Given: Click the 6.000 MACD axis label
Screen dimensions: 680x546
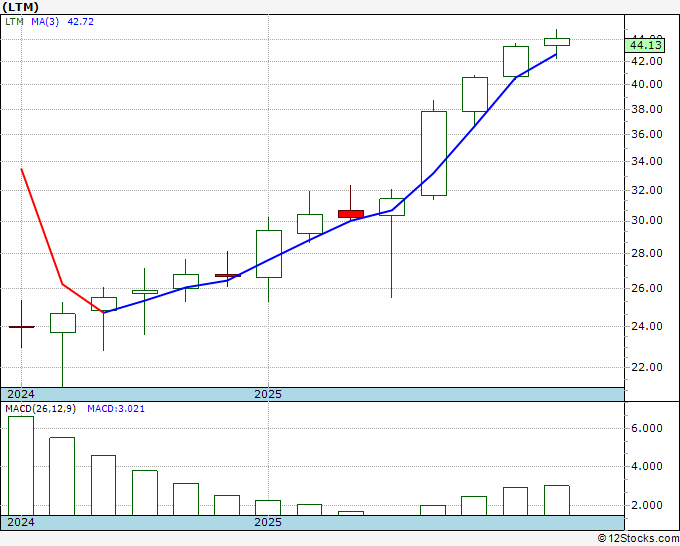Looking at the screenshot, I should point(647,428).
